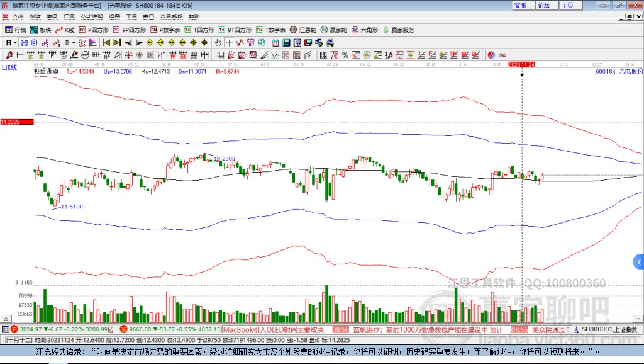This screenshot has width=644, height=364.
Task: Click the 2023-11-24 date marker
Action: 521,65
